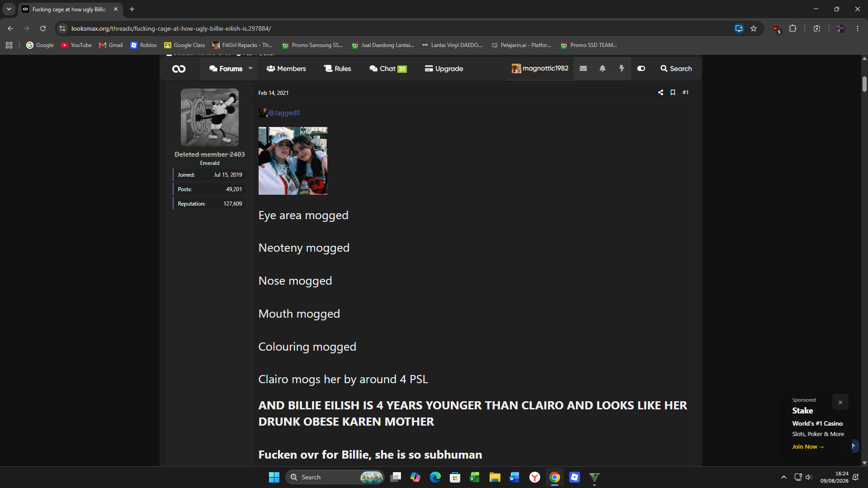Open the Copilot taskbar icon

click(x=415, y=477)
